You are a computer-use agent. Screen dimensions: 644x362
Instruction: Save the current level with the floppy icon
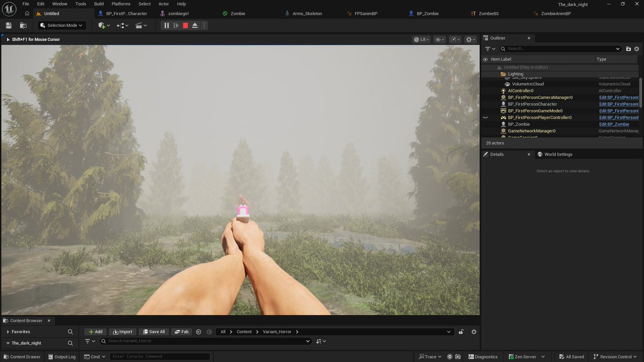point(9,25)
